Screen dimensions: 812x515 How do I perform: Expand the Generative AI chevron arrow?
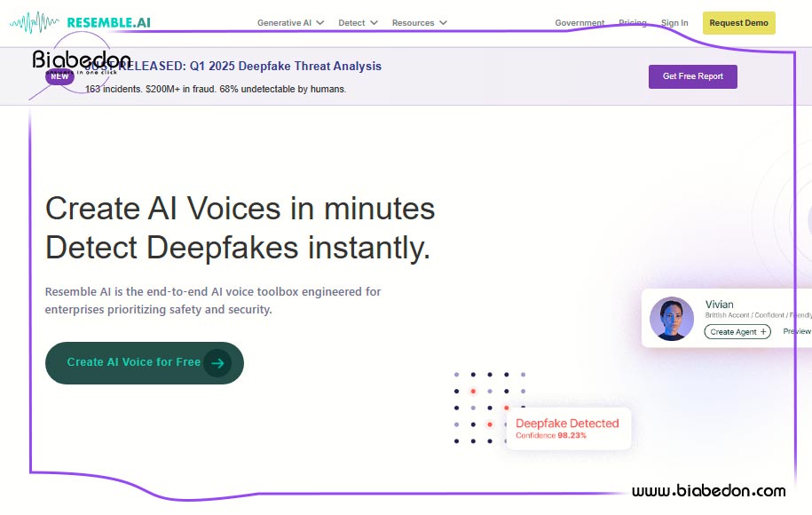coord(320,23)
